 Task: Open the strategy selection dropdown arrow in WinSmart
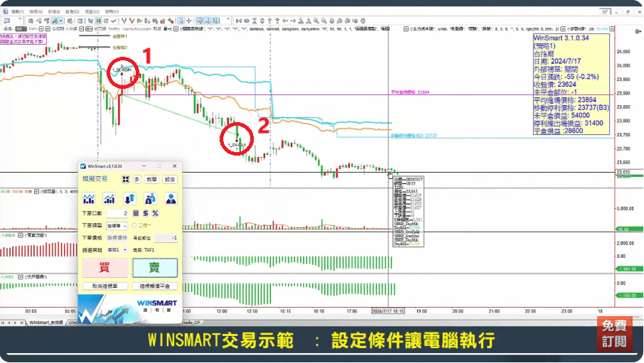tap(125, 250)
